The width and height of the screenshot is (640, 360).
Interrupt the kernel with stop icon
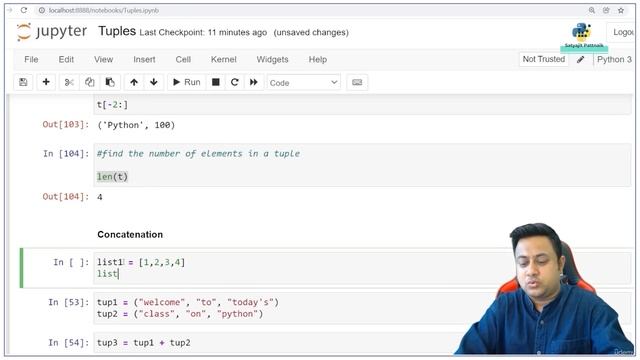coord(216,82)
